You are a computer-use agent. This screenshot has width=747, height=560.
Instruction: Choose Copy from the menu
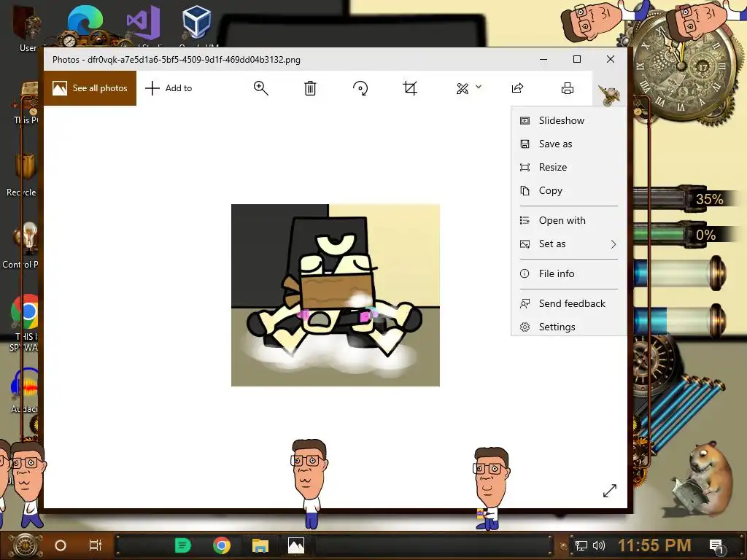[x=569, y=190]
